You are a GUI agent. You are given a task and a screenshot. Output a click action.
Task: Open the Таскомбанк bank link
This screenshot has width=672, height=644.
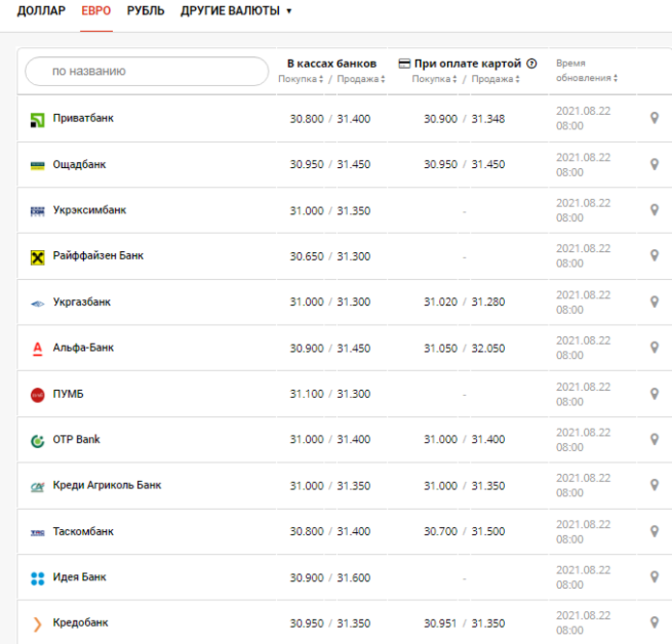click(x=83, y=531)
